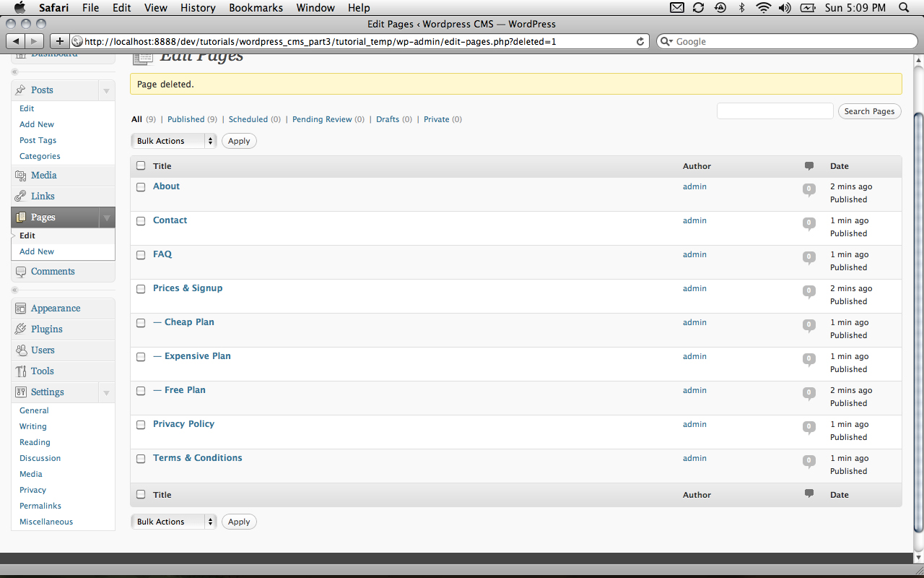Click the Bluetooth icon in menu bar
Viewport: 924px width, 578px height.
click(x=741, y=8)
